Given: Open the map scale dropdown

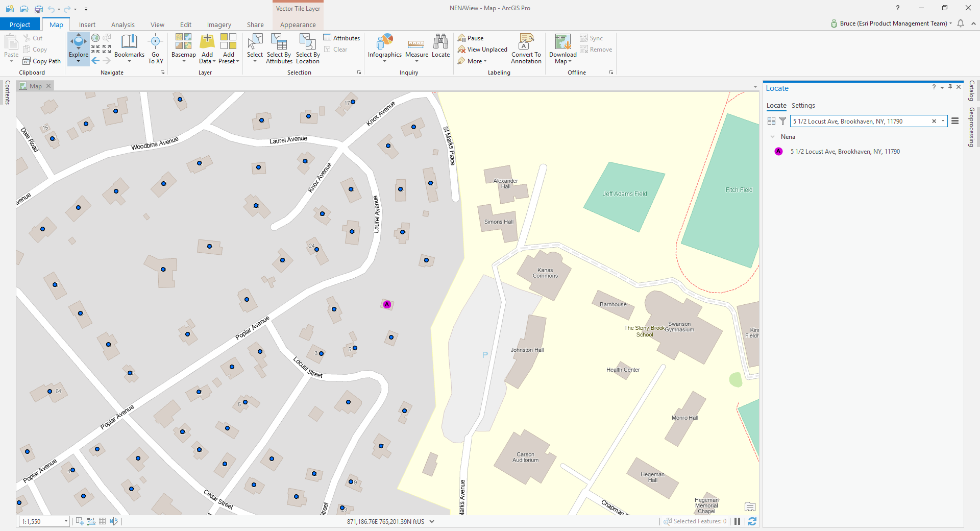Looking at the screenshot, I should coord(66,521).
